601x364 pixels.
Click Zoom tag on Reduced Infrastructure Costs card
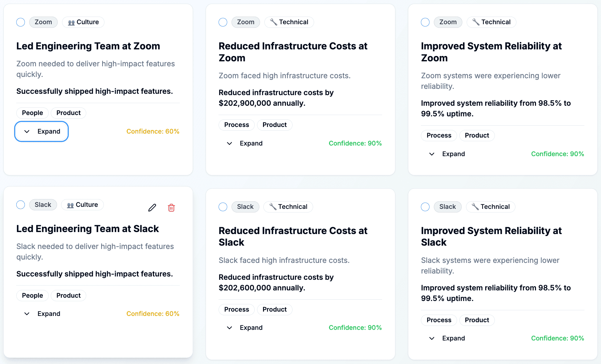[246, 22]
